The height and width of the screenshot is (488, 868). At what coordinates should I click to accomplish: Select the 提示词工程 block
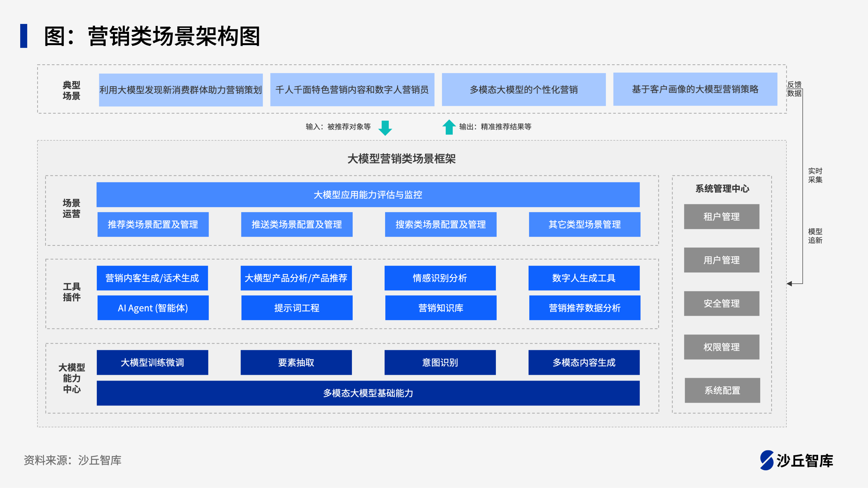tap(297, 308)
